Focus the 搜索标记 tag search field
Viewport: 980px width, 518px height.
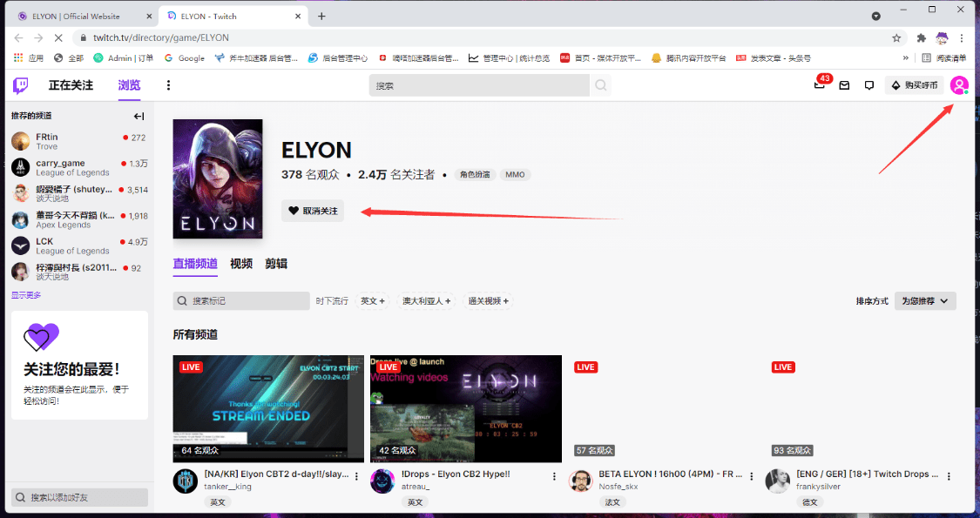(x=241, y=301)
